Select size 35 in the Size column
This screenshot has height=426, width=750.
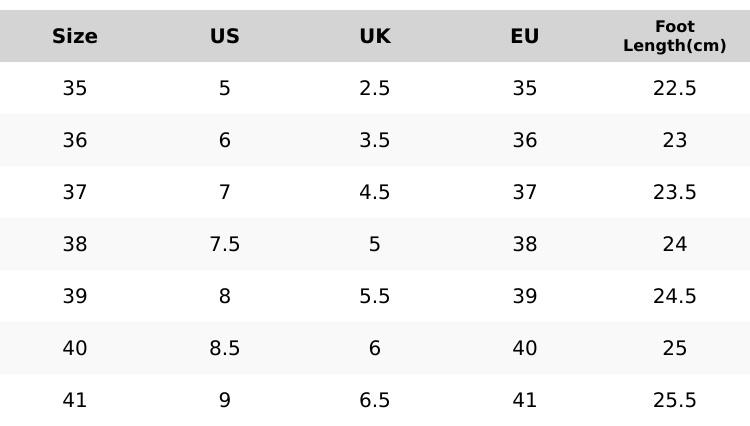click(x=75, y=88)
